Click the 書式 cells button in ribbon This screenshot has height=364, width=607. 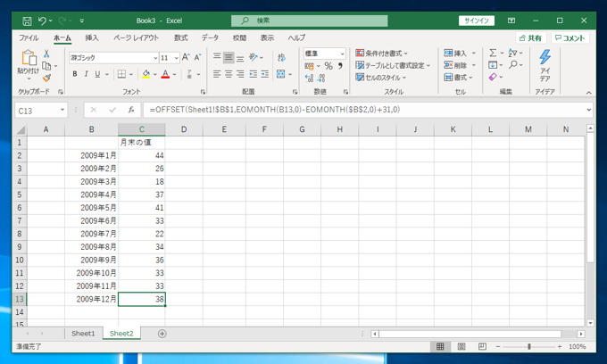(458, 78)
